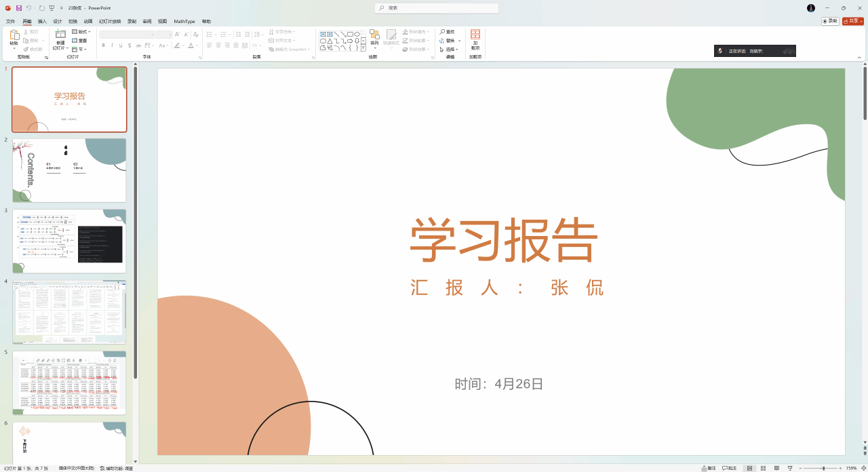This screenshot has width=868, height=472.
Task: Open the font name combo box
Action: [x=127, y=34]
